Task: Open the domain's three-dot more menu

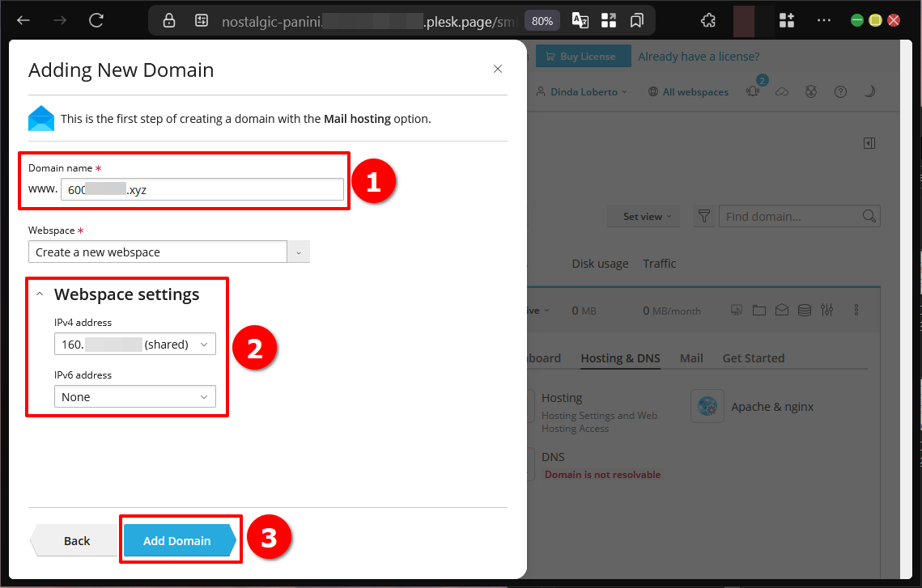Action: (856, 311)
